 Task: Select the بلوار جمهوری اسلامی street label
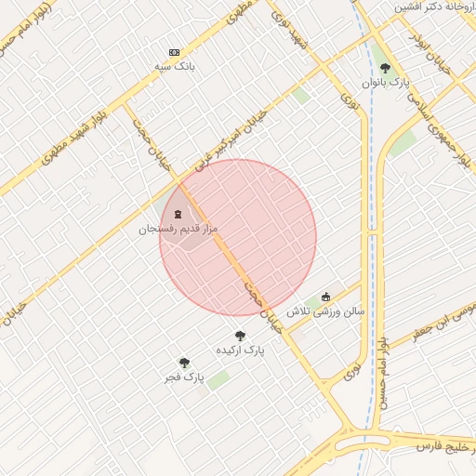pos(441,132)
